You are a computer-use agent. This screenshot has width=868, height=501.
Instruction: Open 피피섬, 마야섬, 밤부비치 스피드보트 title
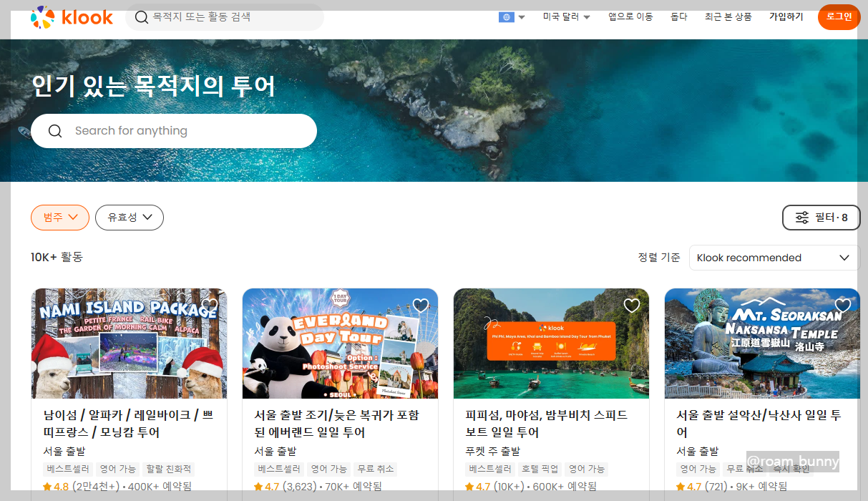(546, 424)
